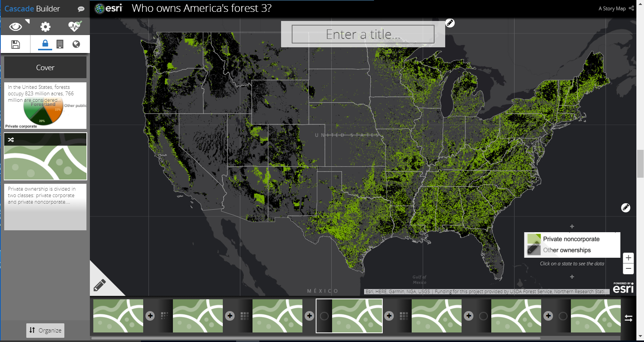Share with organization using building icon
The image size is (644, 342).
click(60, 44)
